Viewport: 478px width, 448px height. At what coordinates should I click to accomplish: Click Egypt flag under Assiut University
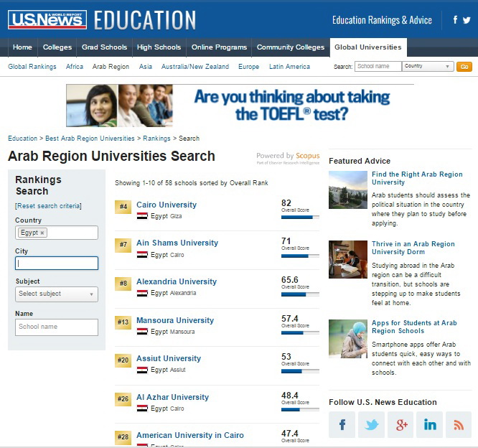[142, 370]
